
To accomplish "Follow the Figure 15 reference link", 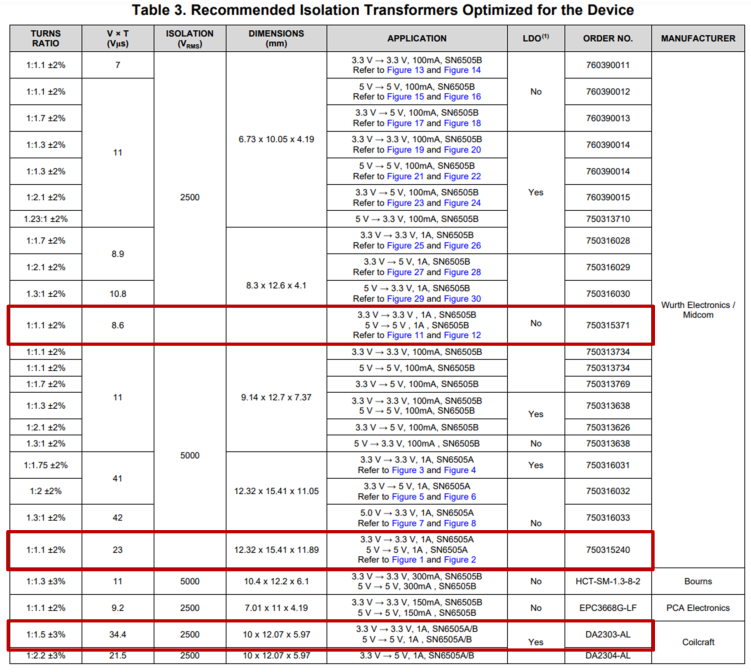I will click(x=405, y=97).
